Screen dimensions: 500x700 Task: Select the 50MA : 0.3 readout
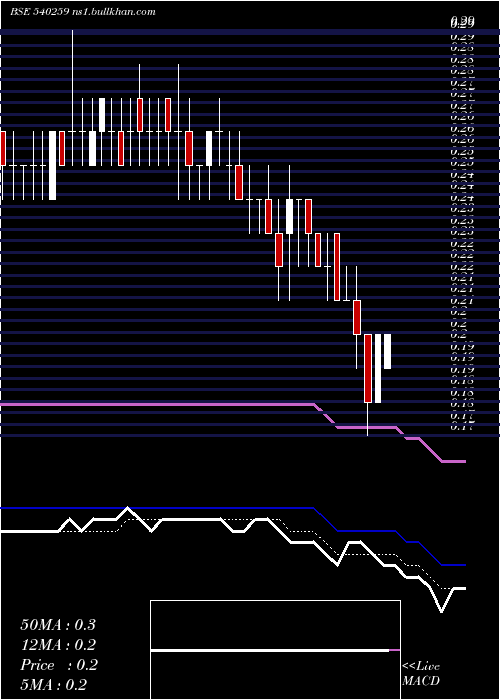(58, 625)
